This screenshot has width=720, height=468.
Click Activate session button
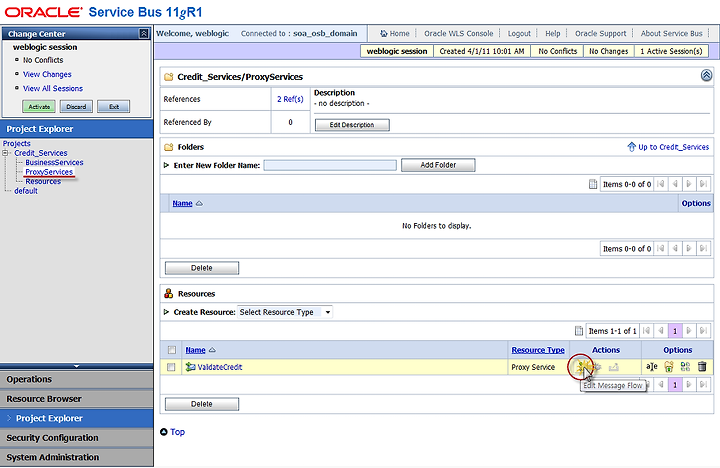[x=39, y=107]
